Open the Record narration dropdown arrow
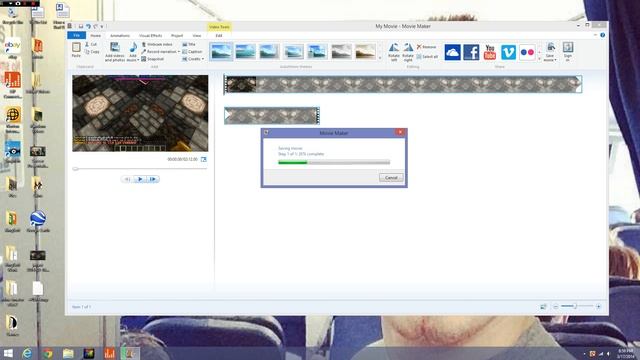This screenshot has height=360, width=640. coord(179,52)
